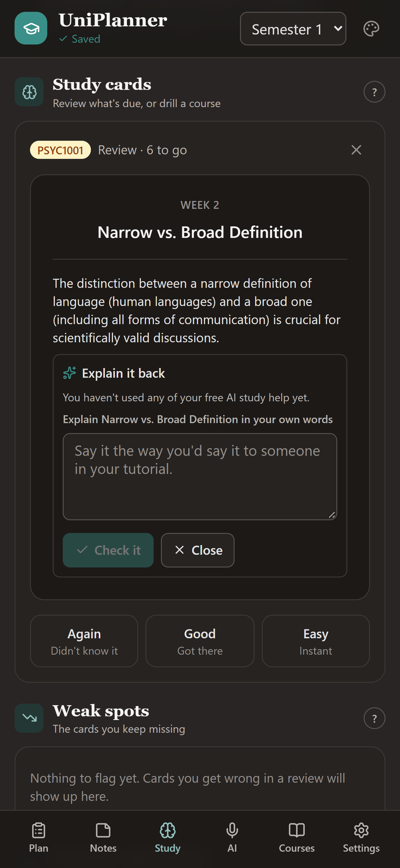The width and height of the screenshot is (400, 868).
Task: Open the Courses tab
Action: point(296,838)
